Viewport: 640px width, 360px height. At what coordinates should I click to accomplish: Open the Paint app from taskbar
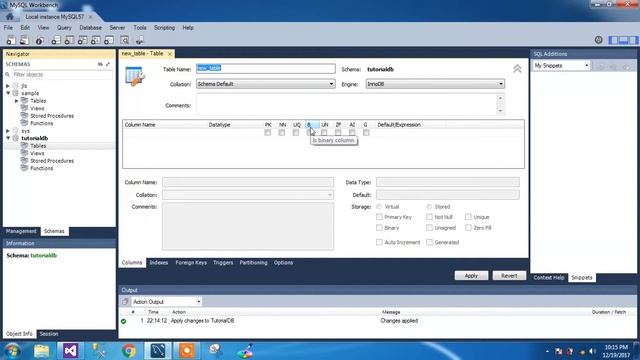click(245, 351)
